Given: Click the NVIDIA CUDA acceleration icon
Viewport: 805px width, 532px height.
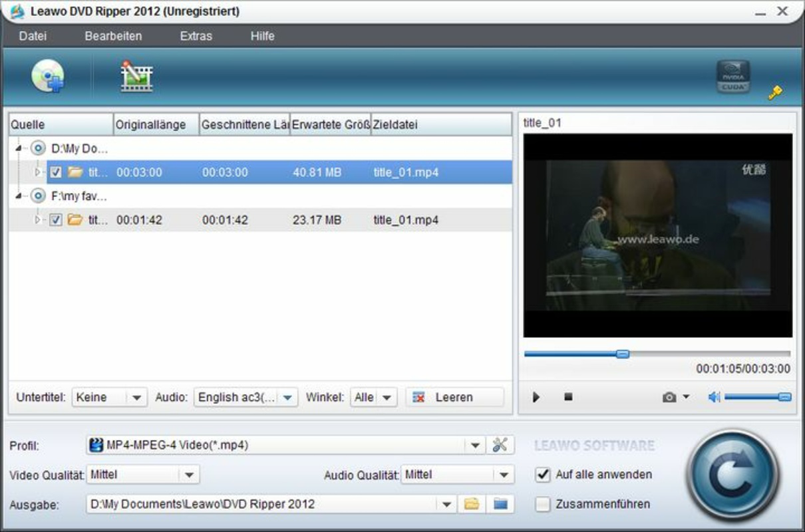Looking at the screenshot, I should pos(733,76).
